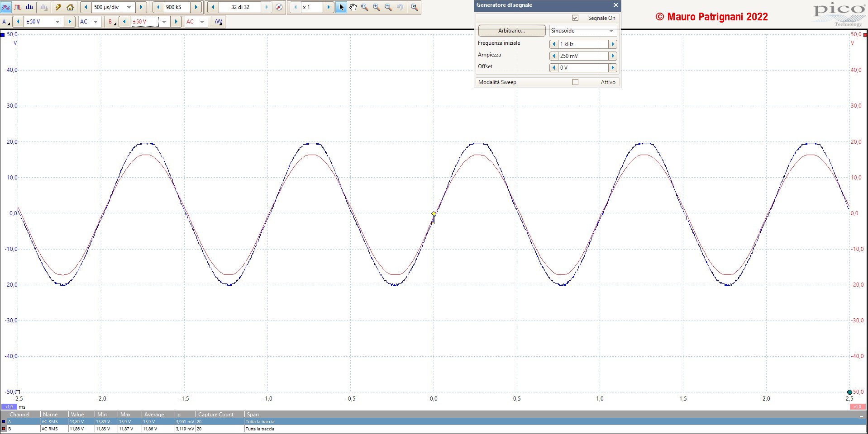Increase Ampiezza from 250 mV
Screen dimensions: 868x434
pos(613,56)
